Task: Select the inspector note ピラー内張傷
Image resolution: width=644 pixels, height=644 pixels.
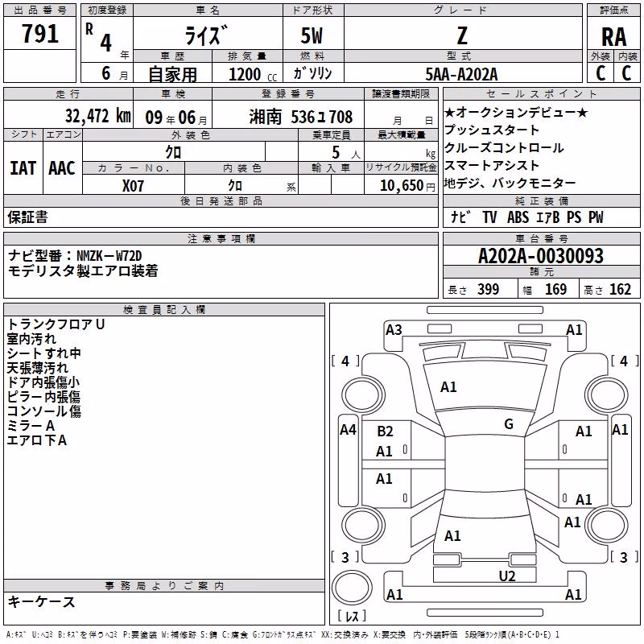Action: coord(43,397)
